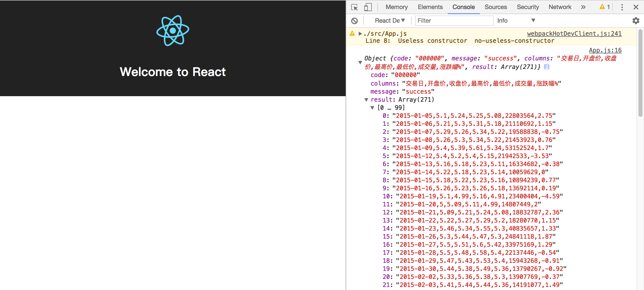Screen dimensions: 644x290
Task: Show more DevTools tabs chevron
Action: point(583,7)
